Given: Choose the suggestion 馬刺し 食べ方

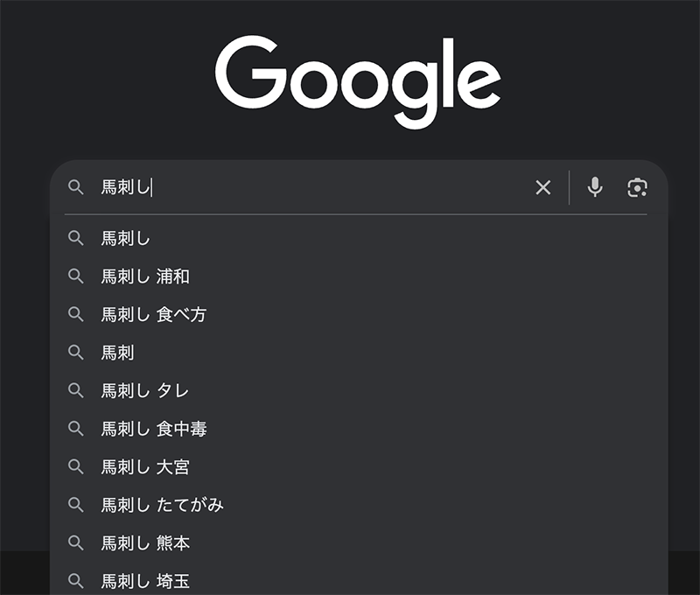Looking at the screenshot, I should (x=154, y=314).
